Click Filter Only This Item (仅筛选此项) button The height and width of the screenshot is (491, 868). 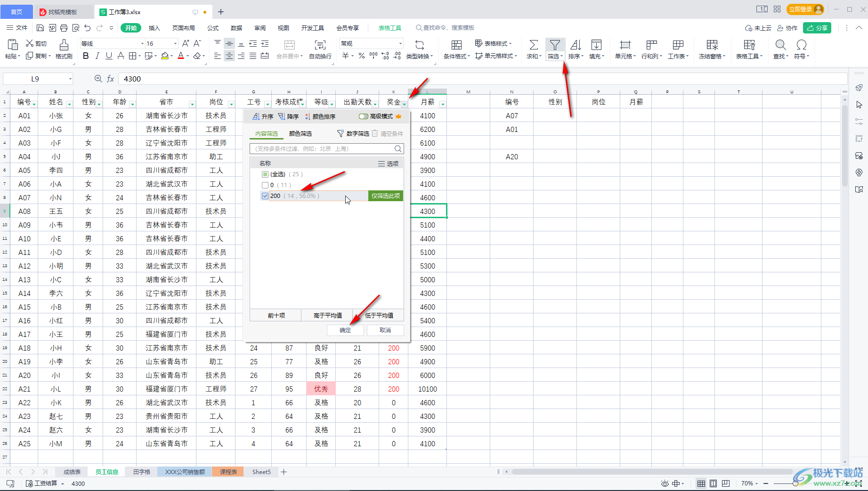(x=385, y=196)
